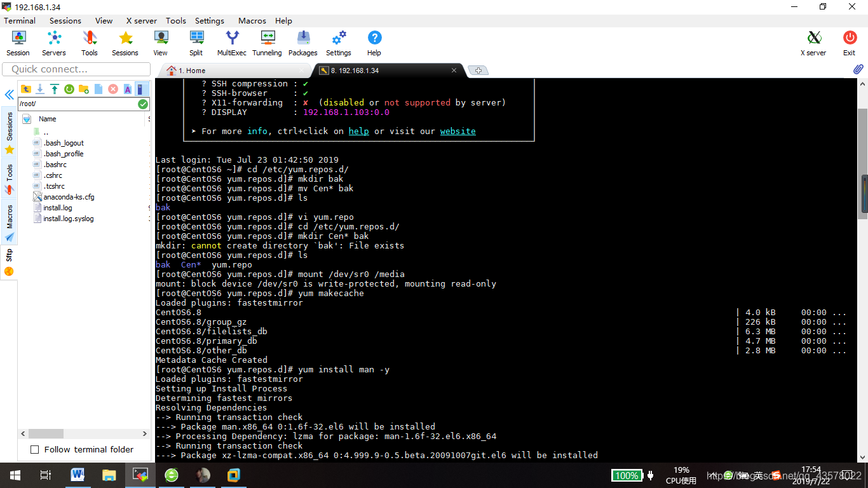
Task: Open the Settings menu
Action: [x=210, y=20]
